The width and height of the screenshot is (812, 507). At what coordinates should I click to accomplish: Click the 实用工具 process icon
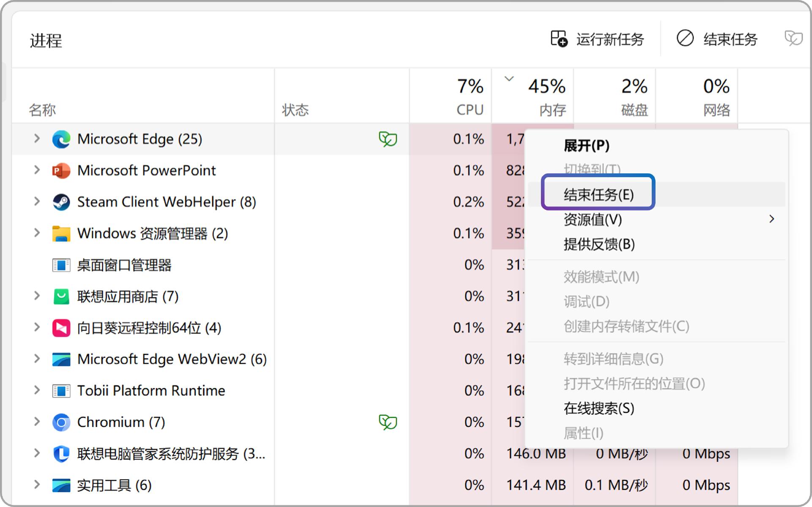click(x=61, y=485)
